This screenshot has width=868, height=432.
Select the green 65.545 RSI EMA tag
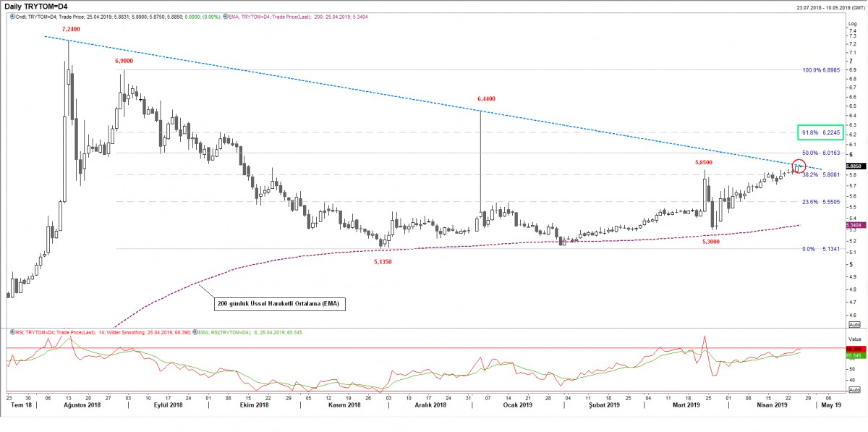coord(854,356)
